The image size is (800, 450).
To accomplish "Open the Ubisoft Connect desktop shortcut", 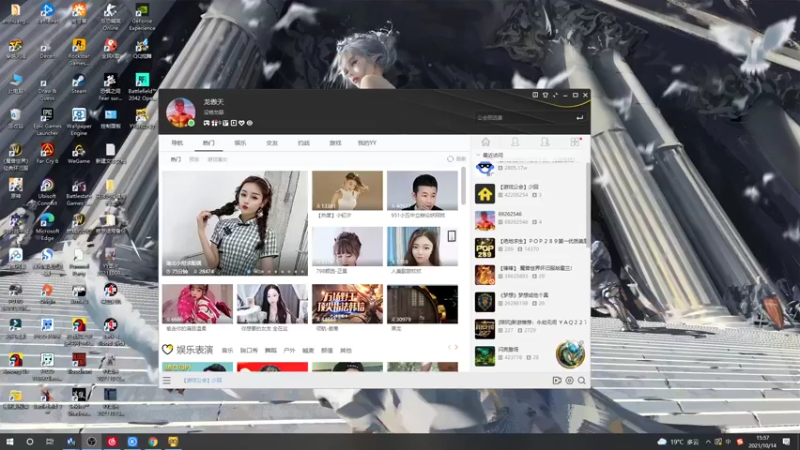I will tap(47, 192).
